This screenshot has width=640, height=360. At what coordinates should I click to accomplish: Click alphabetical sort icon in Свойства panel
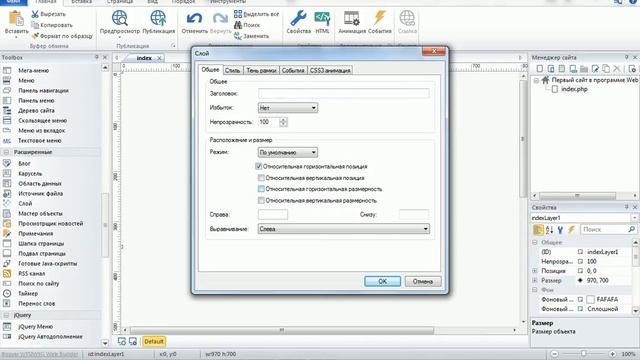[x=549, y=230]
